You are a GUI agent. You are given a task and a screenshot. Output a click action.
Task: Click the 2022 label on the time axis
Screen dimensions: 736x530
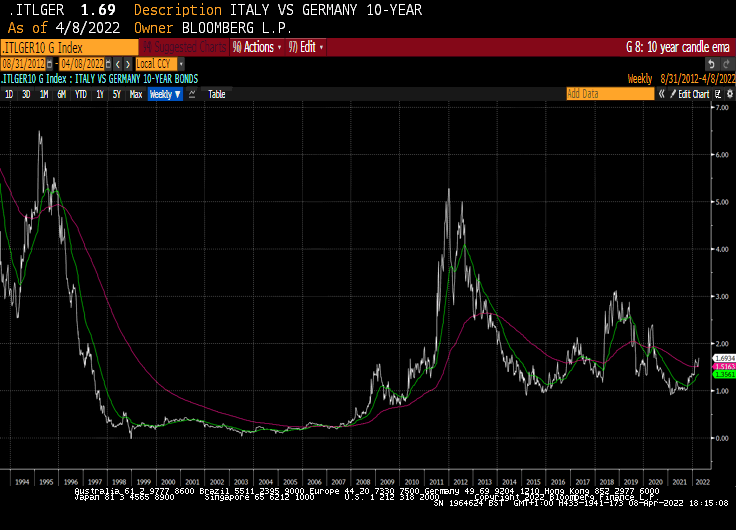pos(703,482)
